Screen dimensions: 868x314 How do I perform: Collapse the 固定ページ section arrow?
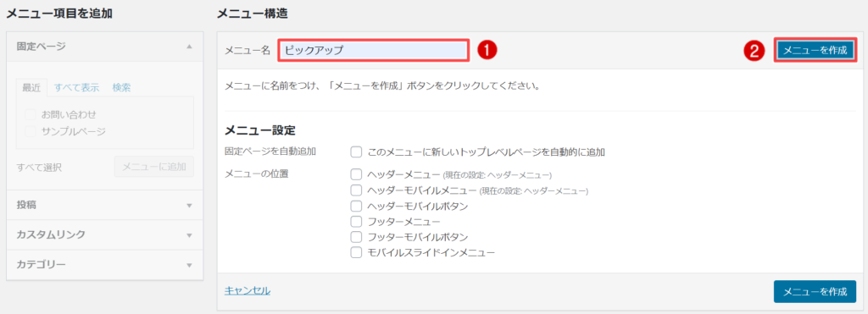click(x=189, y=47)
